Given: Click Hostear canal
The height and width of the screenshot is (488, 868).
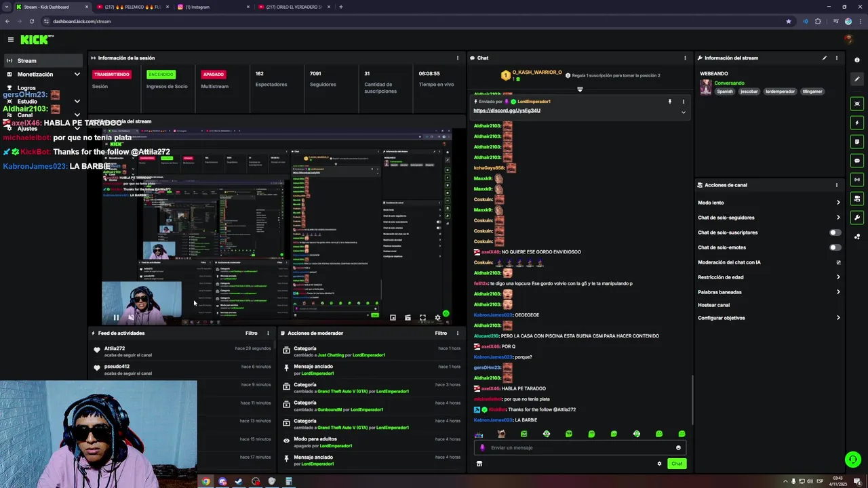Looking at the screenshot, I should [714, 305].
